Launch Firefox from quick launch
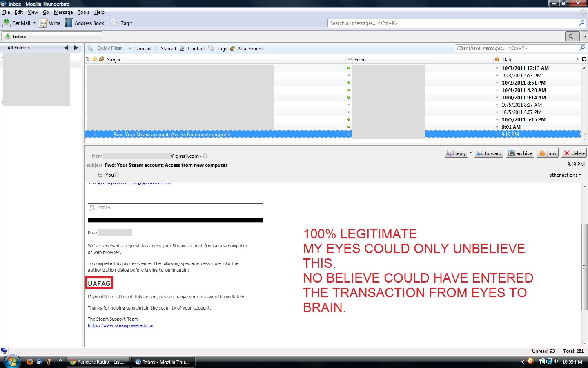The image size is (588, 368). pyautogui.click(x=29, y=361)
